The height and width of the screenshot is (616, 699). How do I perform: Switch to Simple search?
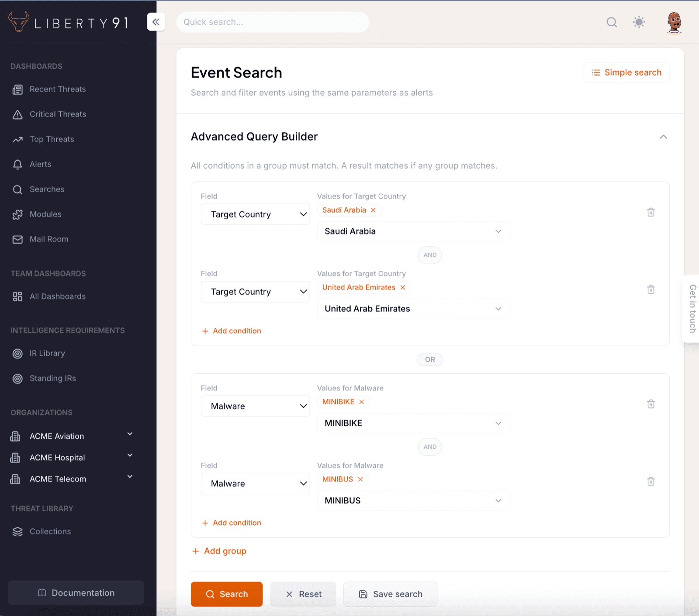click(626, 72)
